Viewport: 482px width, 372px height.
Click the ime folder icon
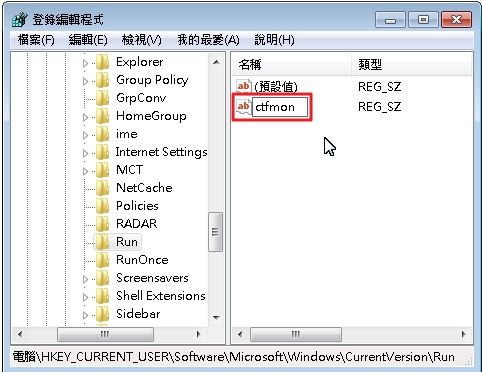(x=102, y=134)
